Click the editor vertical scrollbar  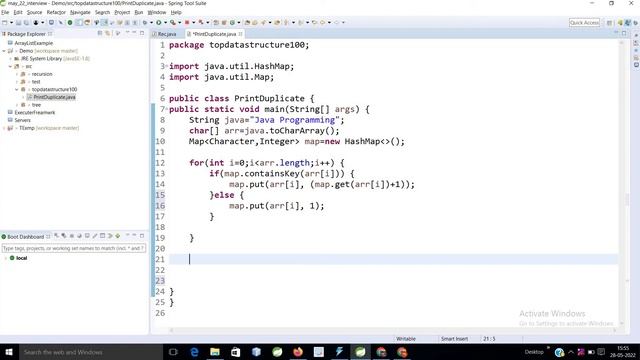tap(622, 182)
